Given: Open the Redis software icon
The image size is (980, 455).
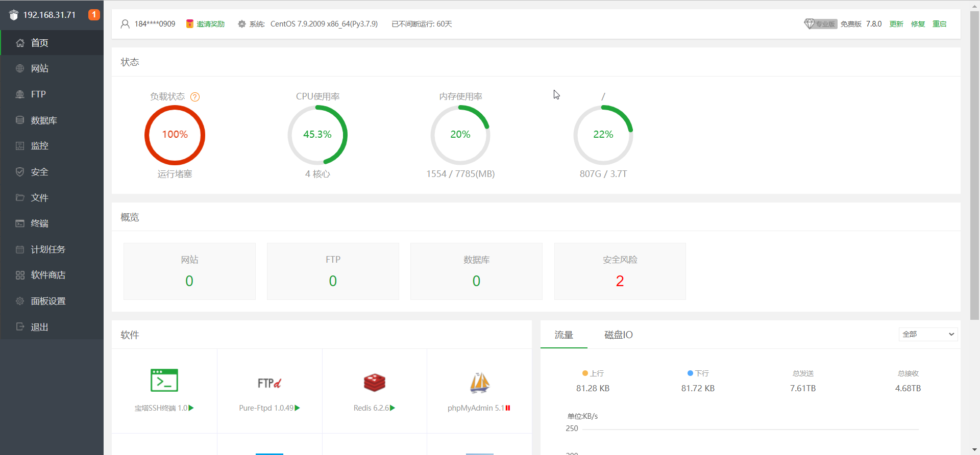Looking at the screenshot, I should (x=374, y=383).
